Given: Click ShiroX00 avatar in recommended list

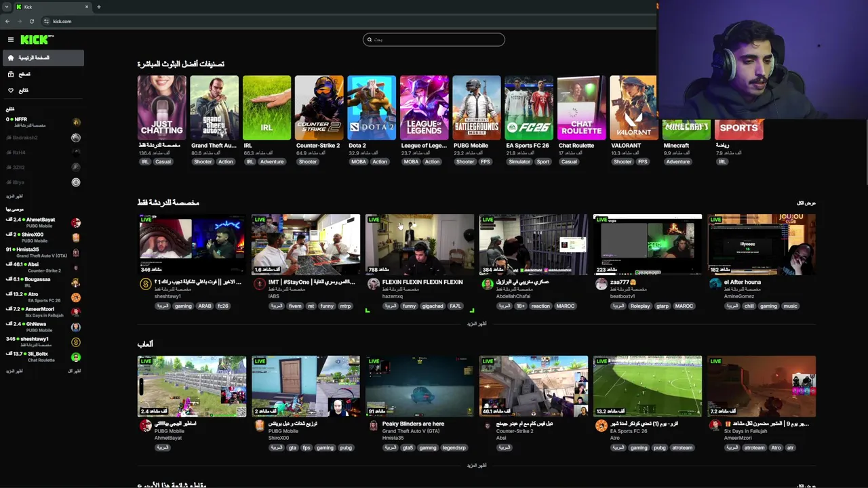Looking at the screenshot, I should (x=76, y=237).
